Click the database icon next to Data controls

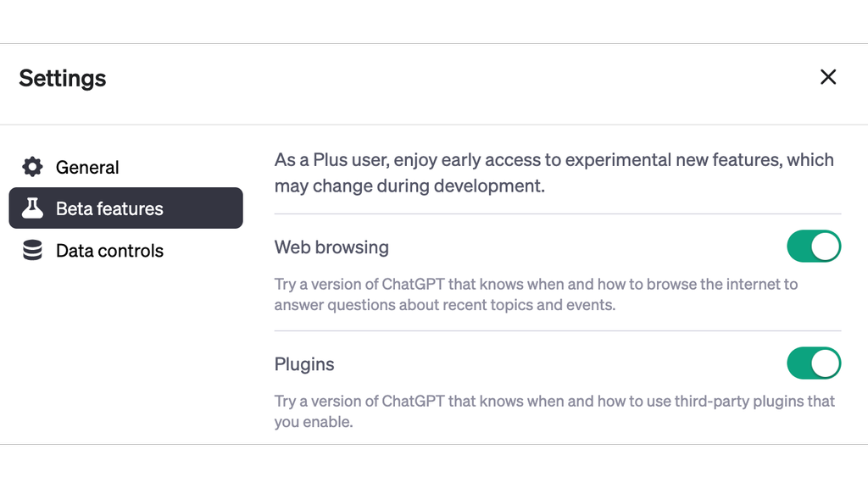tap(32, 250)
